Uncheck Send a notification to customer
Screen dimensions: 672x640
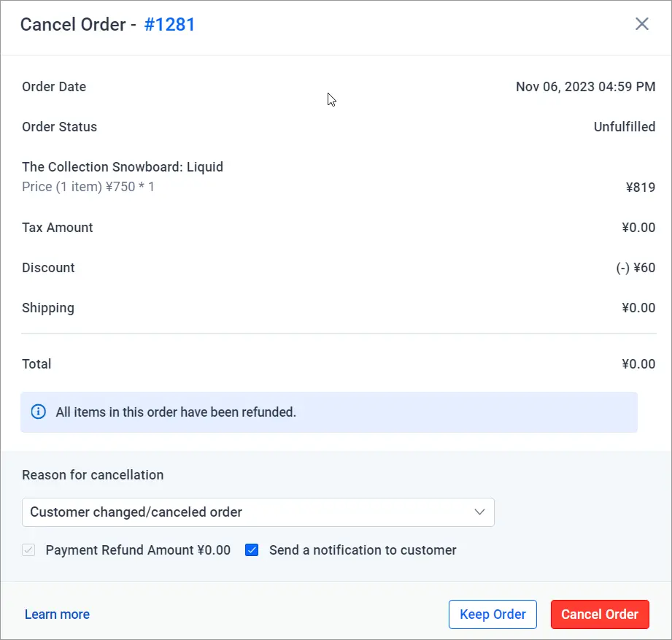(x=252, y=550)
